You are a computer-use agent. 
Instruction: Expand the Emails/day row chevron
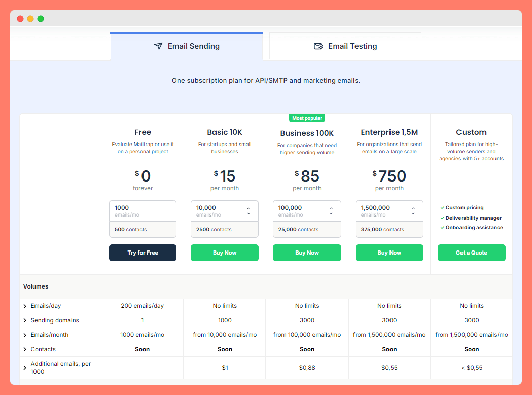tap(25, 306)
